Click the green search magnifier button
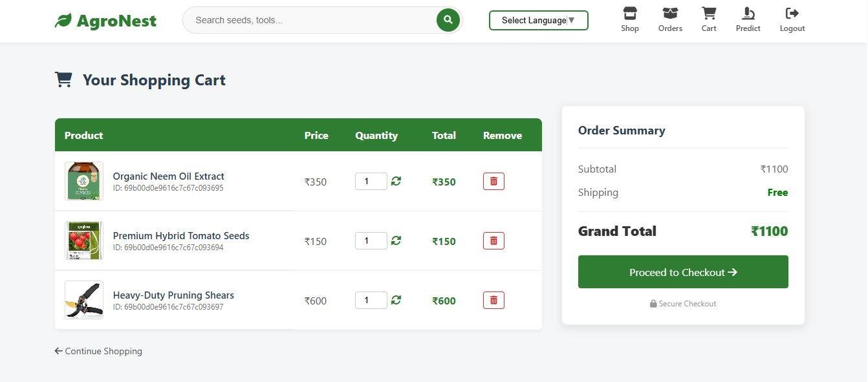The height and width of the screenshot is (382, 868). pos(448,20)
